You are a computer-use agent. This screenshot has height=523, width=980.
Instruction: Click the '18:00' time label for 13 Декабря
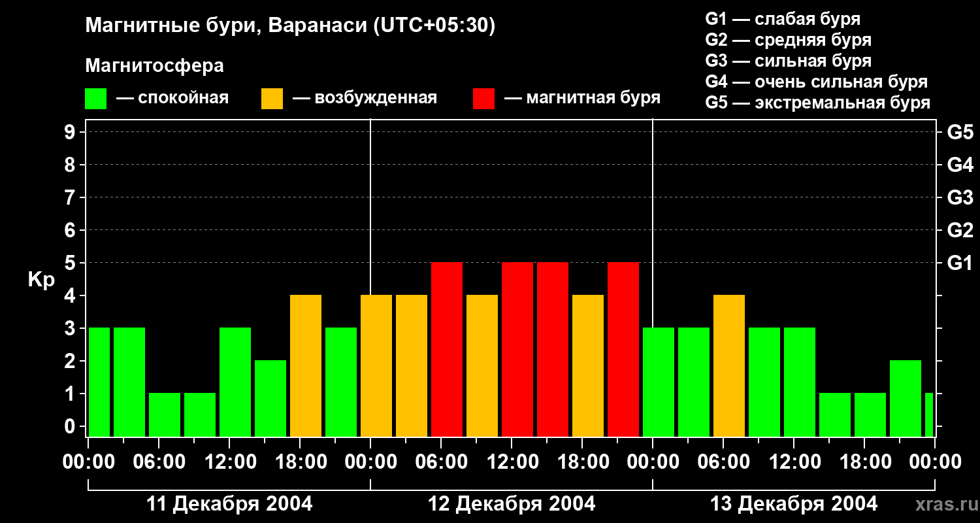pos(864,462)
